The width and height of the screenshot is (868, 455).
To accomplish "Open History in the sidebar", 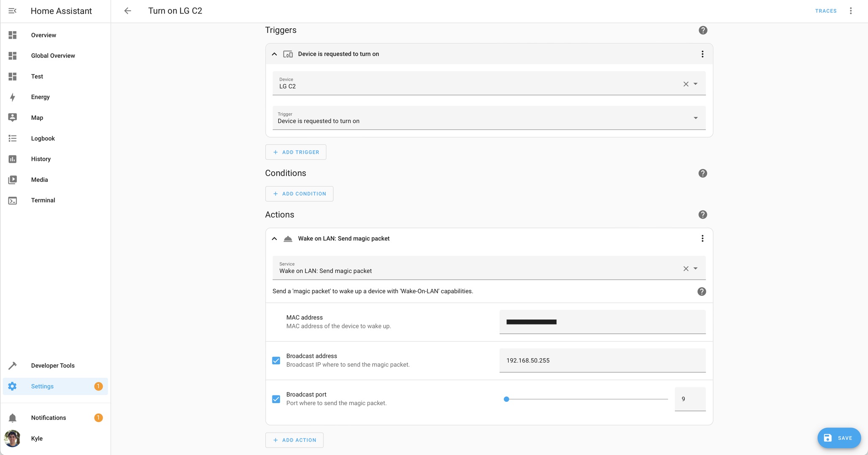I will coord(55,159).
